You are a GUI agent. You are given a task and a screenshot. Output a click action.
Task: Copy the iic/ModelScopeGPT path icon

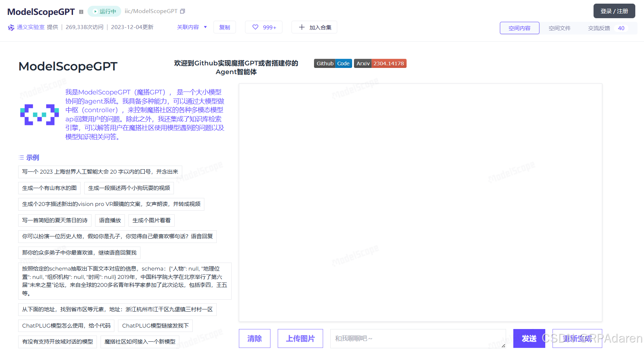183,11
